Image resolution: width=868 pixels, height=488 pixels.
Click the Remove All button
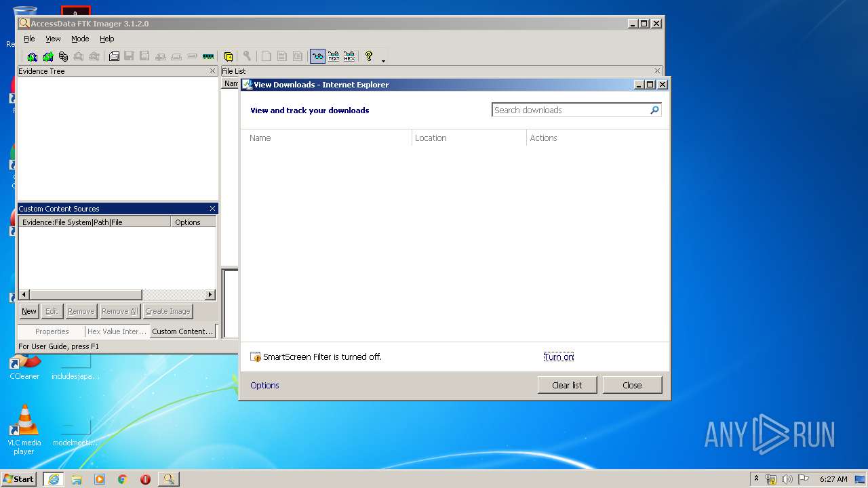(120, 311)
